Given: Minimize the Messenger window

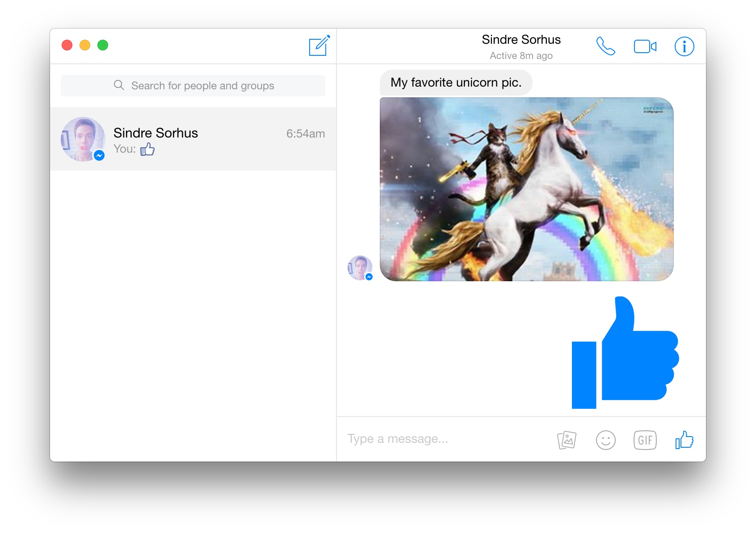Looking at the screenshot, I should pyautogui.click(x=85, y=45).
